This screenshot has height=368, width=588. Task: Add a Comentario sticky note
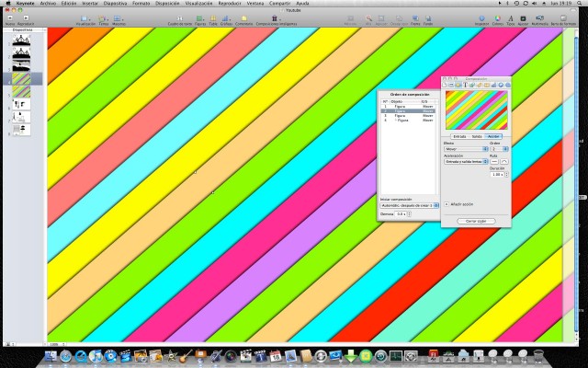(x=243, y=18)
